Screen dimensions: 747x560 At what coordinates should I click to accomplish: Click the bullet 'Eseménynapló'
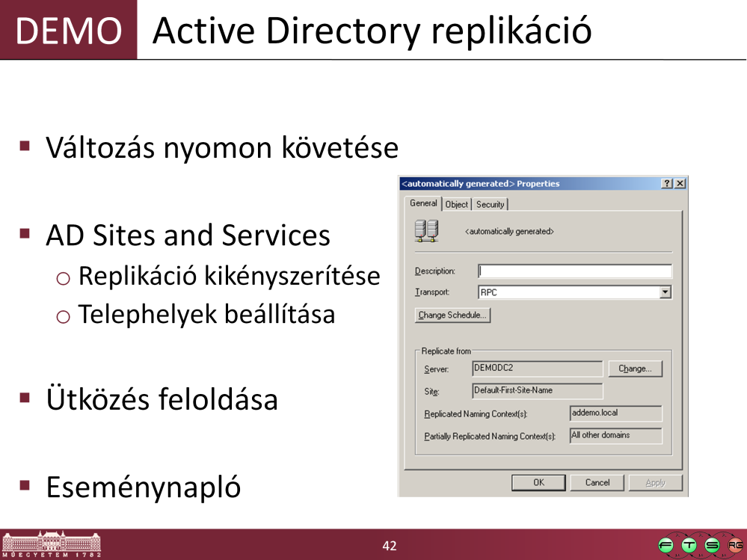(144, 487)
